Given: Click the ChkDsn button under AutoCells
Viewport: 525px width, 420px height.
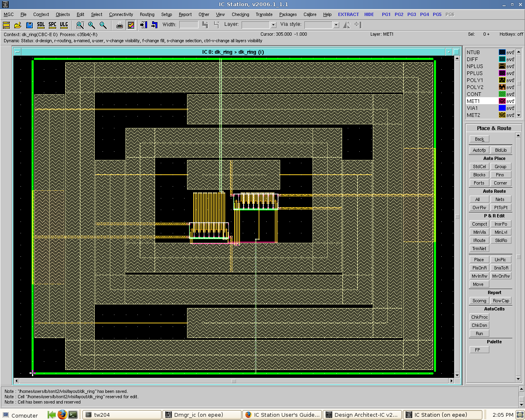Looking at the screenshot, I should coord(479,325).
